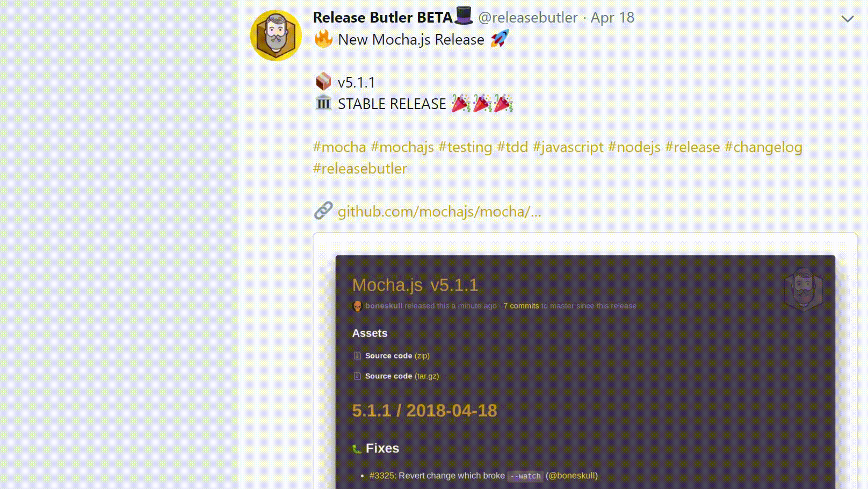This screenshot has height=489, width=868.
Task: Open the #changelog hashtag
Action: click(763, 147)
